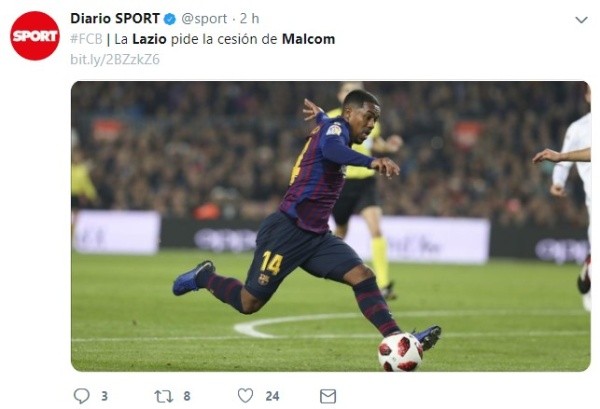Click the like count of 24
Screen dimensions: 600x409
click(272, 396)
